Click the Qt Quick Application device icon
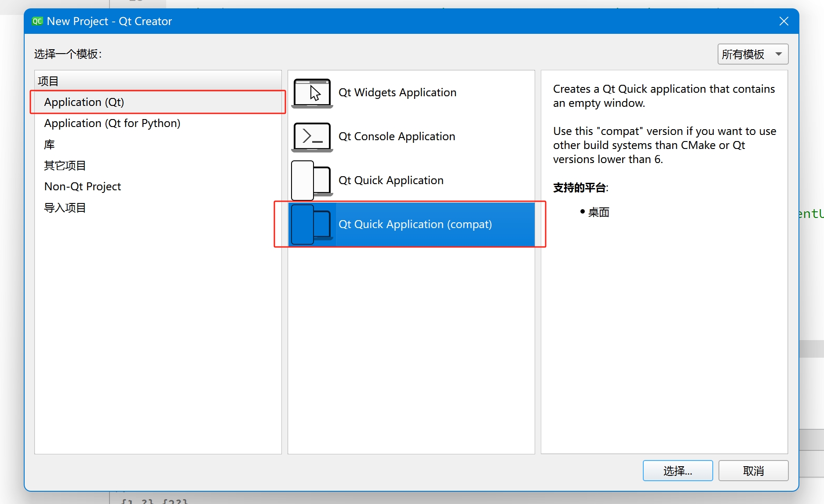824x504 pixels. [x=312, y=180]
